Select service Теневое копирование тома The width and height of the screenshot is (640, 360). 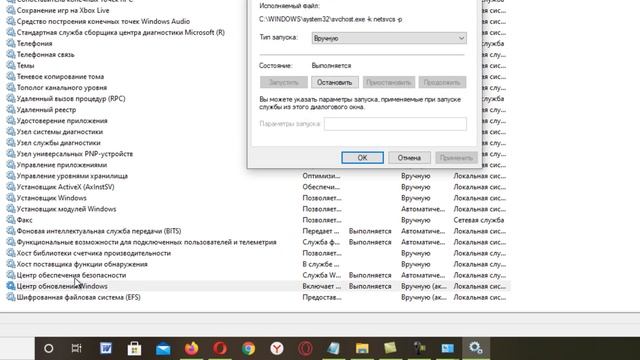60,76
